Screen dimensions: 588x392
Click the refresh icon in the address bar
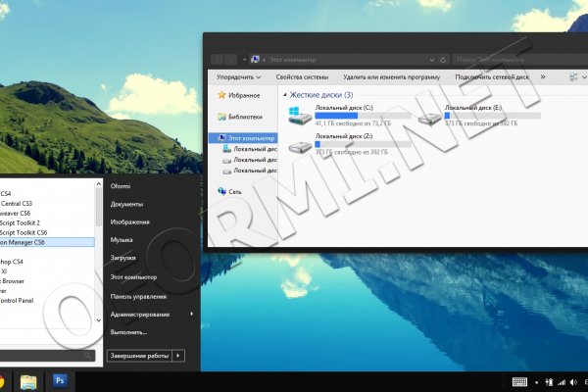click(444, 59)
